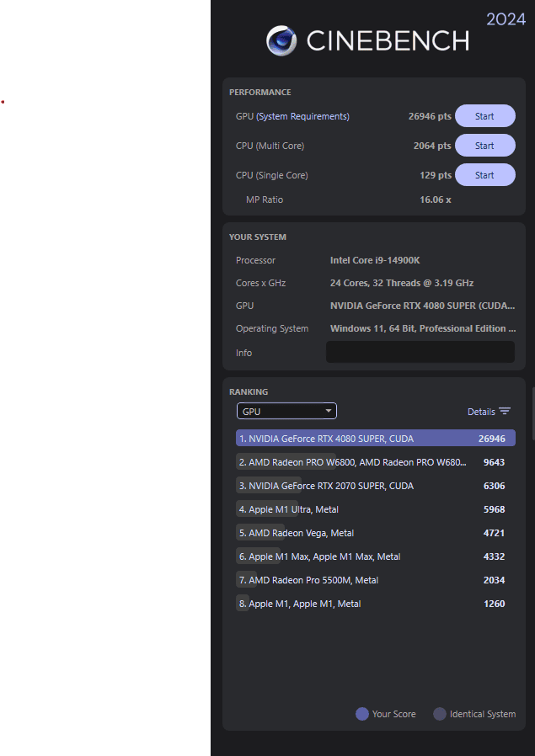Start the CPU Single Core test
535x756 pixels.
pos(484,175)
